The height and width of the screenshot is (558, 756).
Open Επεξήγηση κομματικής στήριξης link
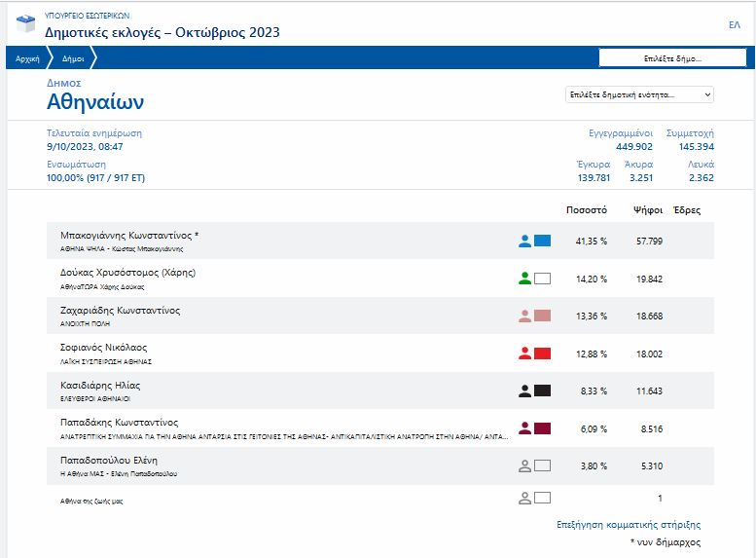(x=629, y=525)
